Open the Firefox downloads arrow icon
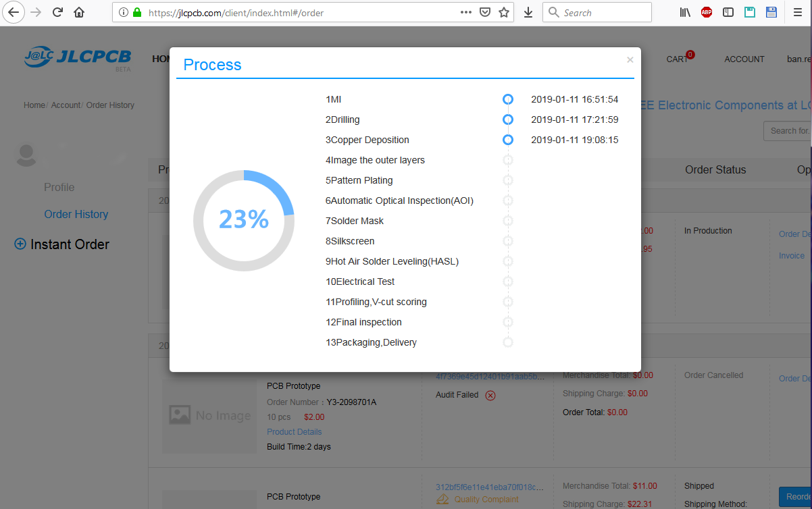812x509 pixels. 528,12
